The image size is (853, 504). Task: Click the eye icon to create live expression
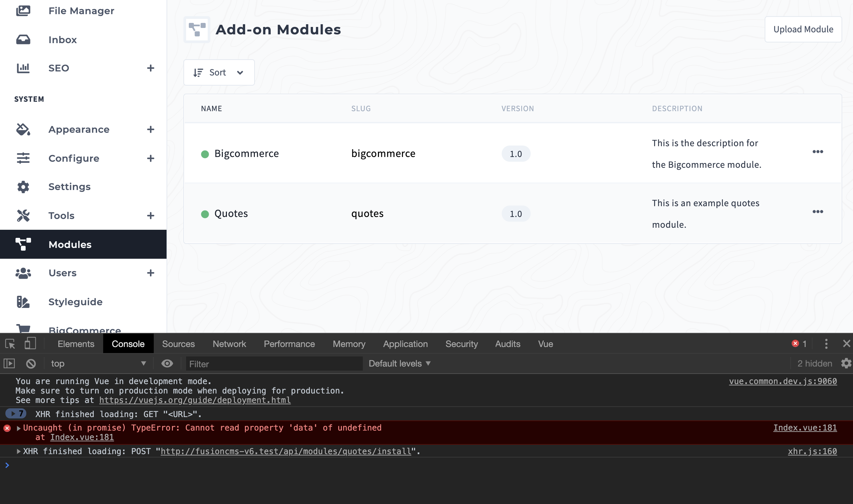pos(167,363)
